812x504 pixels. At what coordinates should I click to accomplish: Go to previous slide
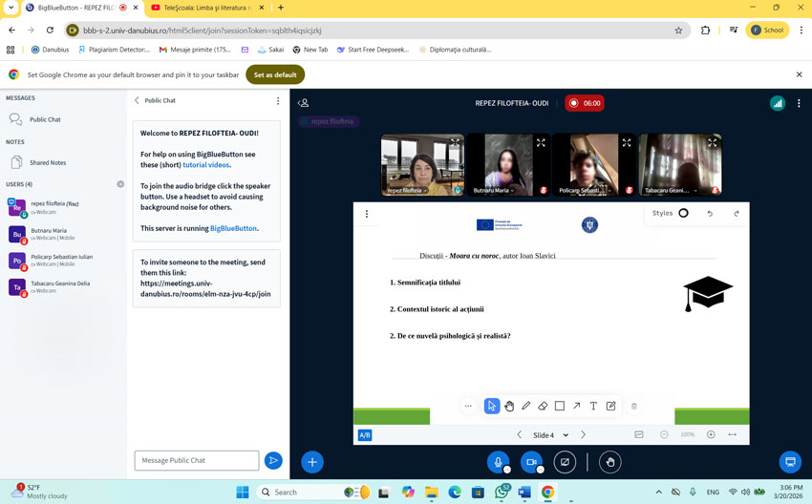pyautogui.click(x=520, y=434)
